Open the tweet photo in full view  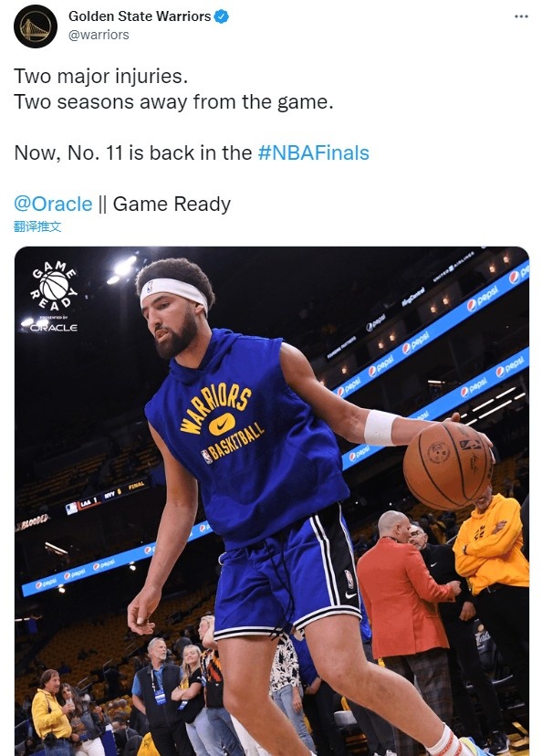click(x=272, y=501)
